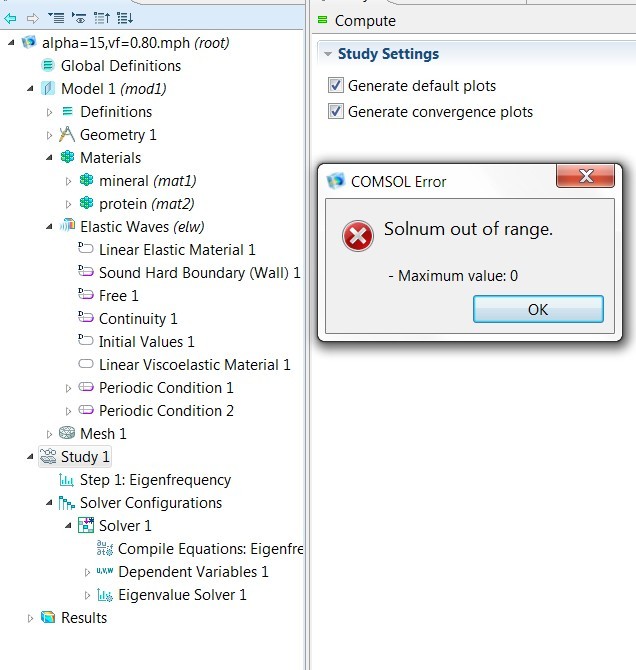Click the Eigenvalue Solver 1 icon

(105, 594)
